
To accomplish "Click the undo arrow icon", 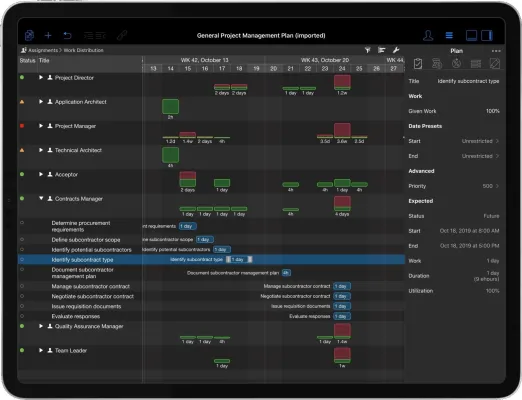I will (67, 35).
